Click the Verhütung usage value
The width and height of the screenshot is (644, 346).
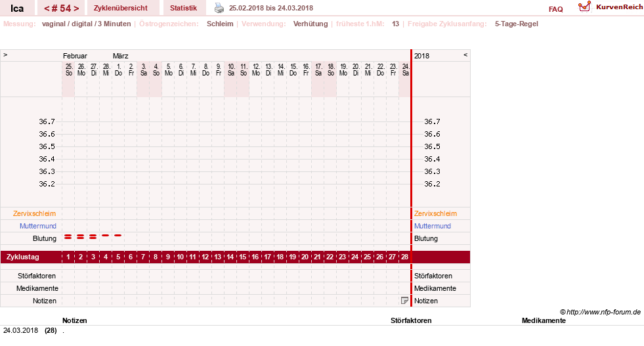pos(311,24)
